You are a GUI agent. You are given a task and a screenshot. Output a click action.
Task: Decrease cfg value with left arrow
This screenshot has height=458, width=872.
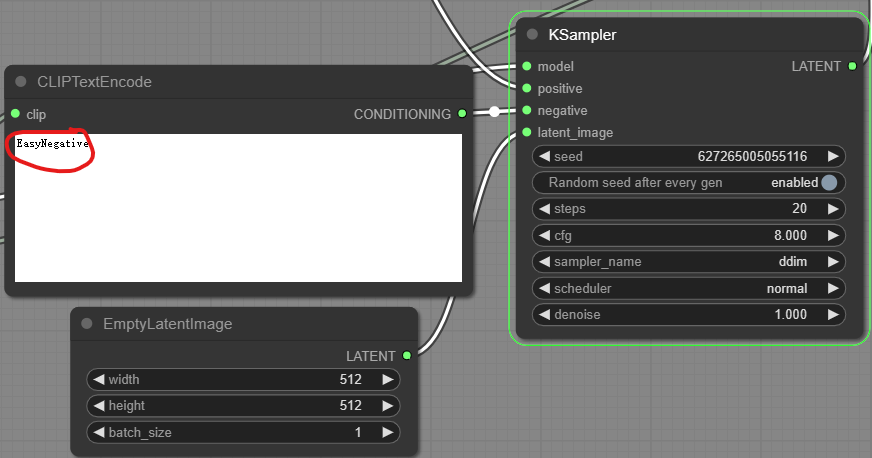(x=545, y=236)
